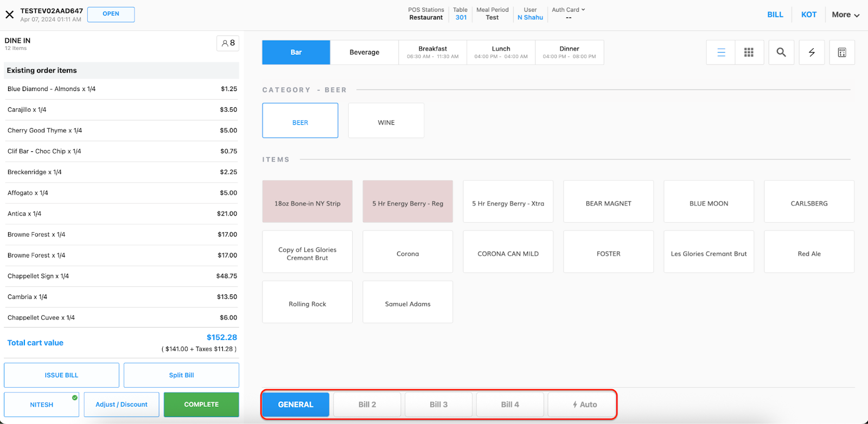Switch to list view layout

(721, 53)
